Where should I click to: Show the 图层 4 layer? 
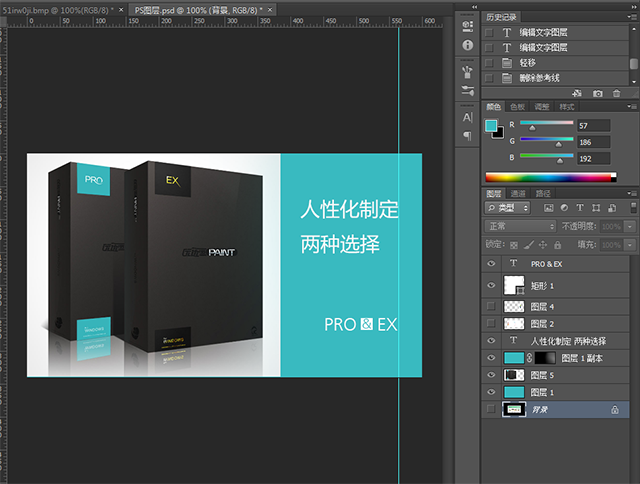(490, 306)
